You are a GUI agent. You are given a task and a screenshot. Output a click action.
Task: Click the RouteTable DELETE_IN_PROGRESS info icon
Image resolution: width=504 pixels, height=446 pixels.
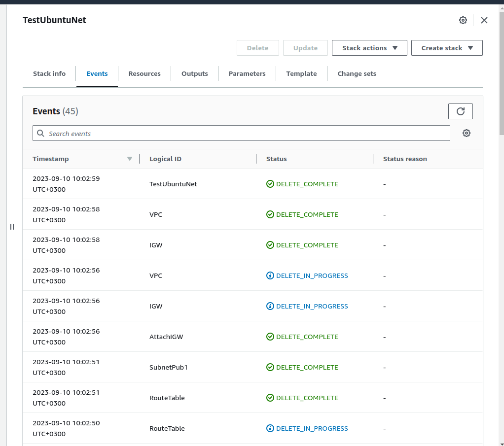pos(270,428)
